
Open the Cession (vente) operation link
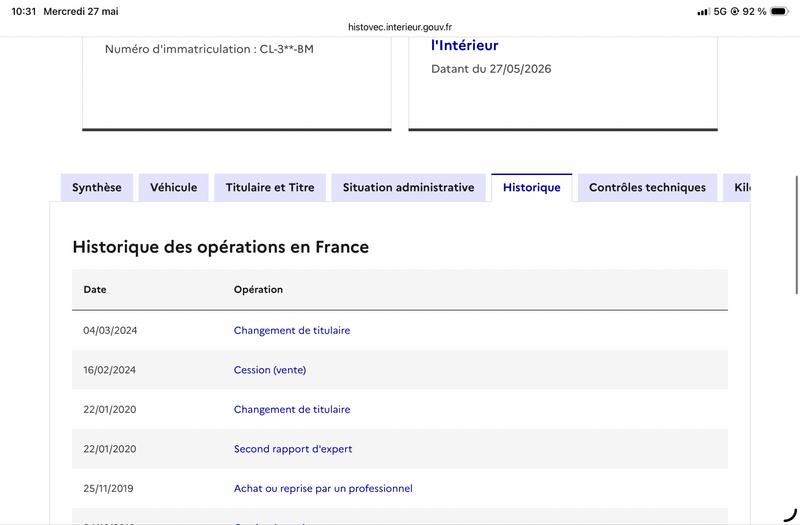270,370
